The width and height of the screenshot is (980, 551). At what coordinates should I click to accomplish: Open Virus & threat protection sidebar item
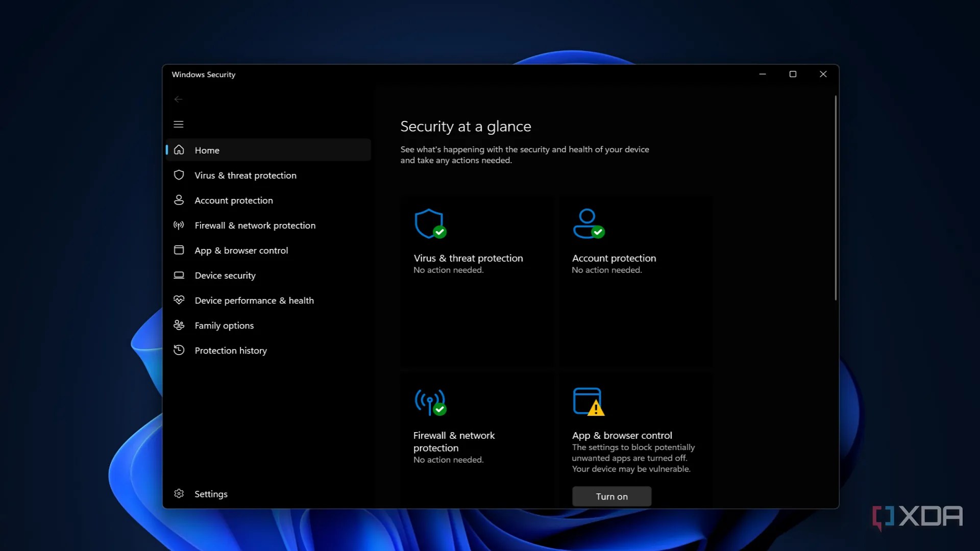[x=245, y=175]
